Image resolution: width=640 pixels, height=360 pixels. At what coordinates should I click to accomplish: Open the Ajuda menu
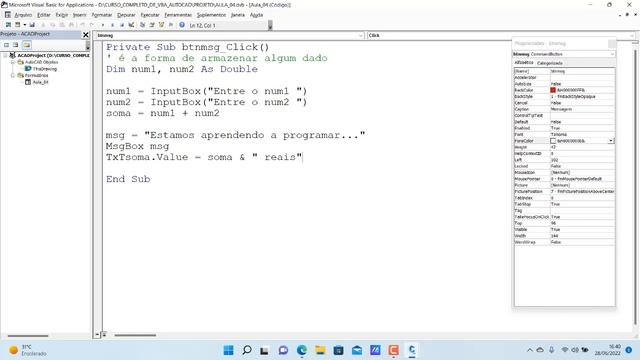[x=256, y=15]
